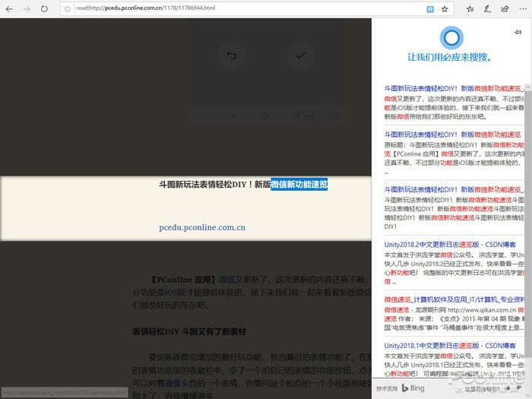Click the menu lines icon in article image
The width and height of the screenshot is (532, 399).
234,117
